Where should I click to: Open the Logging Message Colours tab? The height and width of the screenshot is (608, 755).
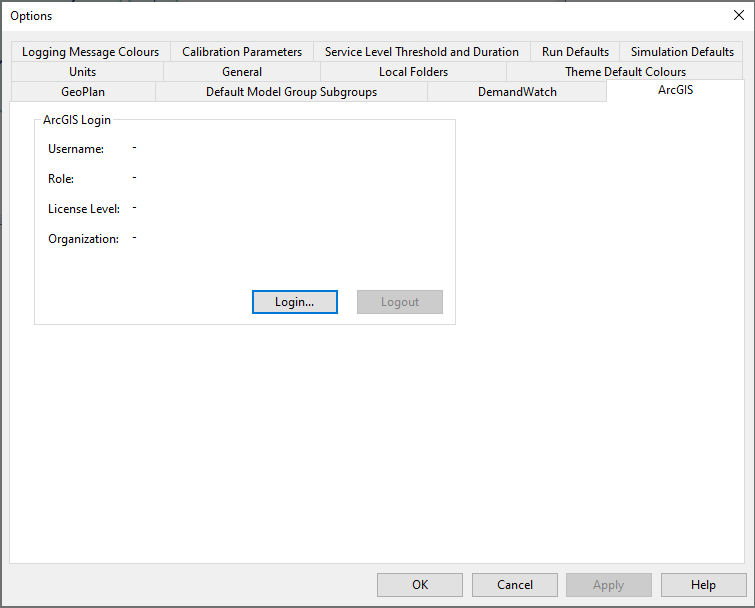pyautogui.click(x=91, y=52)
